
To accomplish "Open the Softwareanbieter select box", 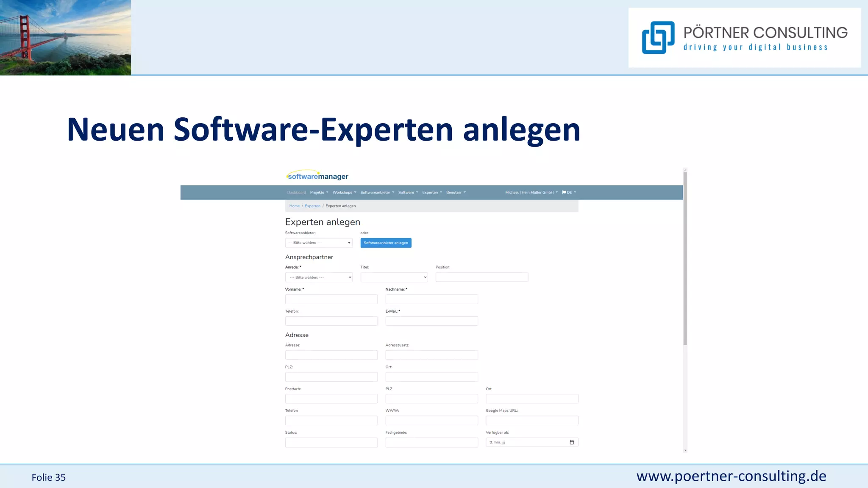I will point(319,243).
